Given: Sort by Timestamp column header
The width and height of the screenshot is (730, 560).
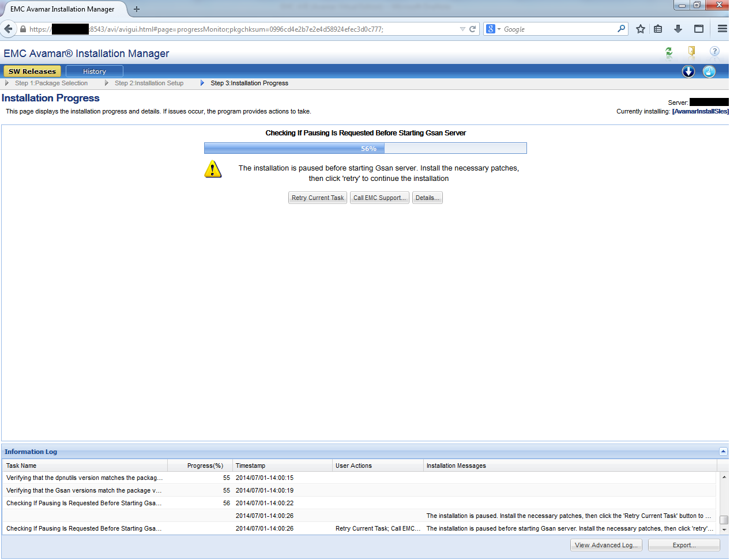Looking at the screenshot, I should 283,466.
